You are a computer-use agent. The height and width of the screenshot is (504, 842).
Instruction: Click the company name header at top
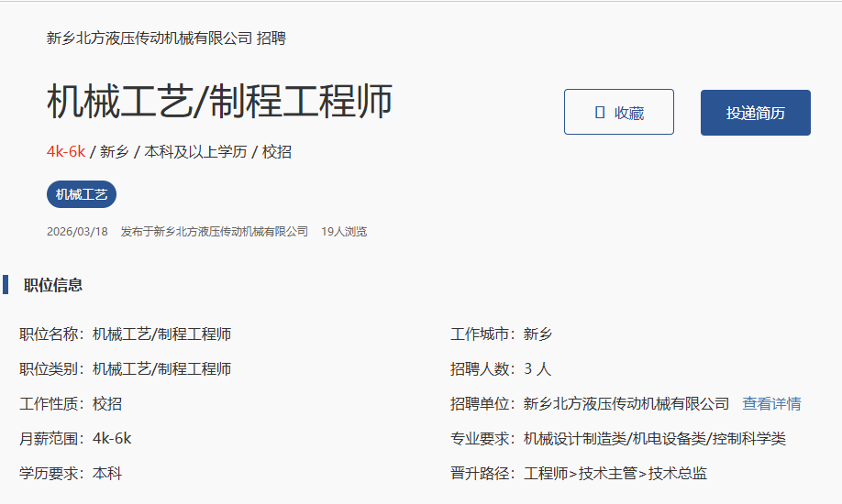pos(166,38)
